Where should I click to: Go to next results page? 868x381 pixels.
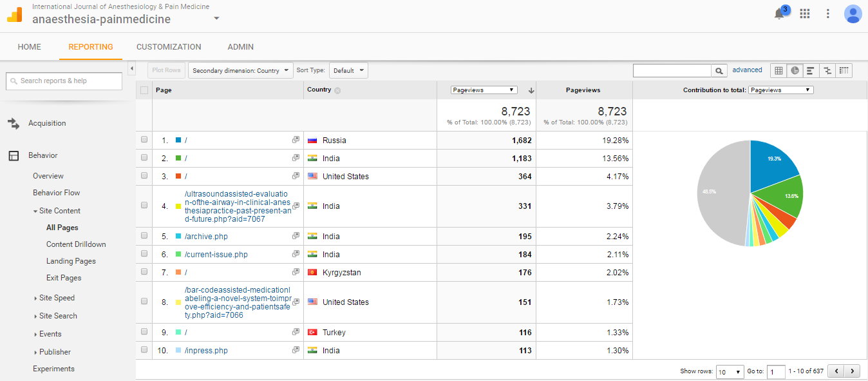pos(853,371)
